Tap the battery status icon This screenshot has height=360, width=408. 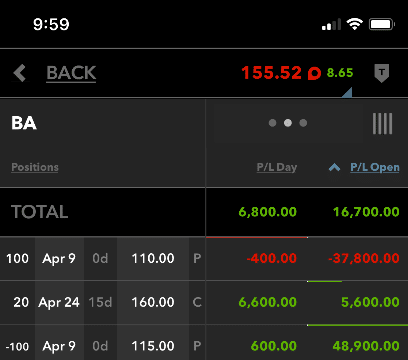pos(382,24)
